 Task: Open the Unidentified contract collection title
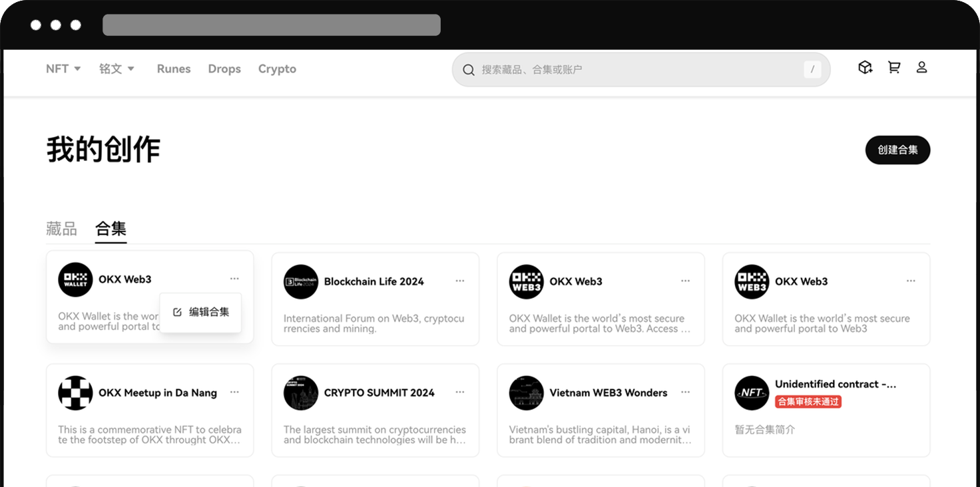836,384
